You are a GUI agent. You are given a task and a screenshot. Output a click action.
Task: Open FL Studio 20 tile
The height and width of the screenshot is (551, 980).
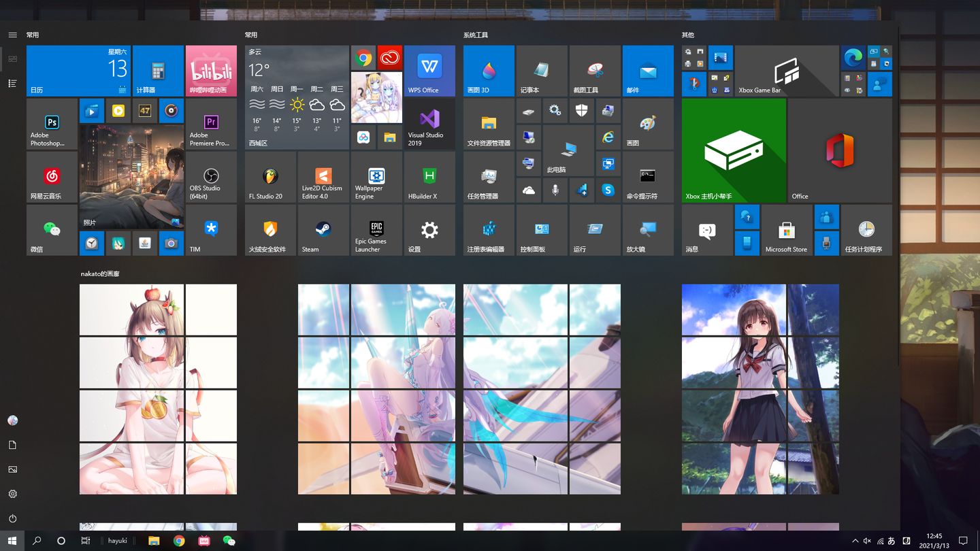pyautogui.click(x=270, y=177)
